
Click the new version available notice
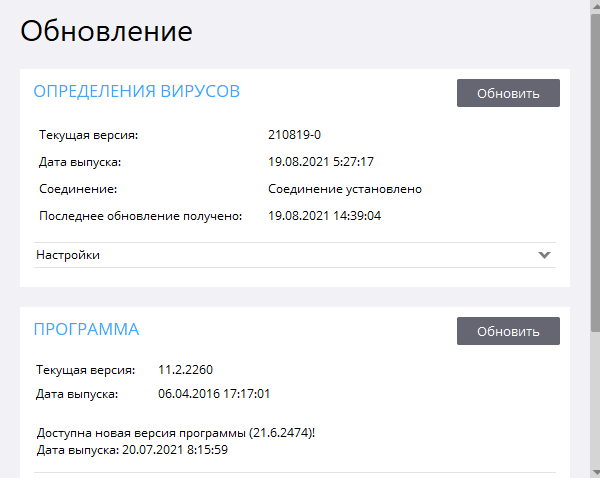point(182,433)
